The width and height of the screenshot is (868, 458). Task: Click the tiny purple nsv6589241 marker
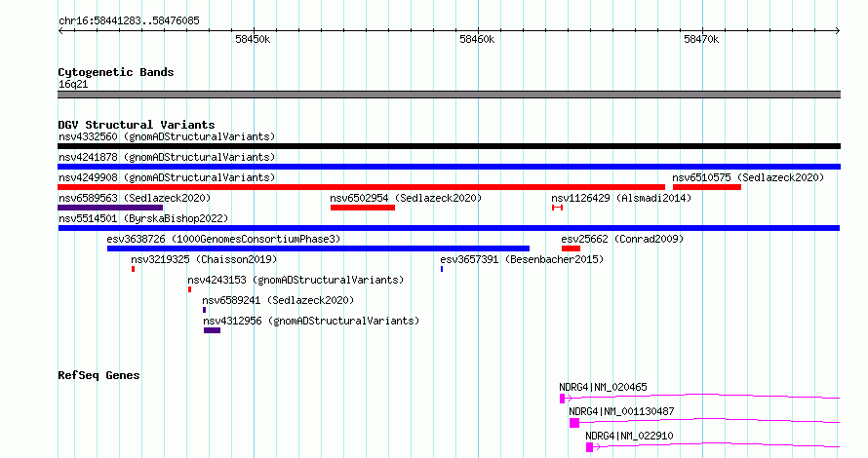coord(204,310)
